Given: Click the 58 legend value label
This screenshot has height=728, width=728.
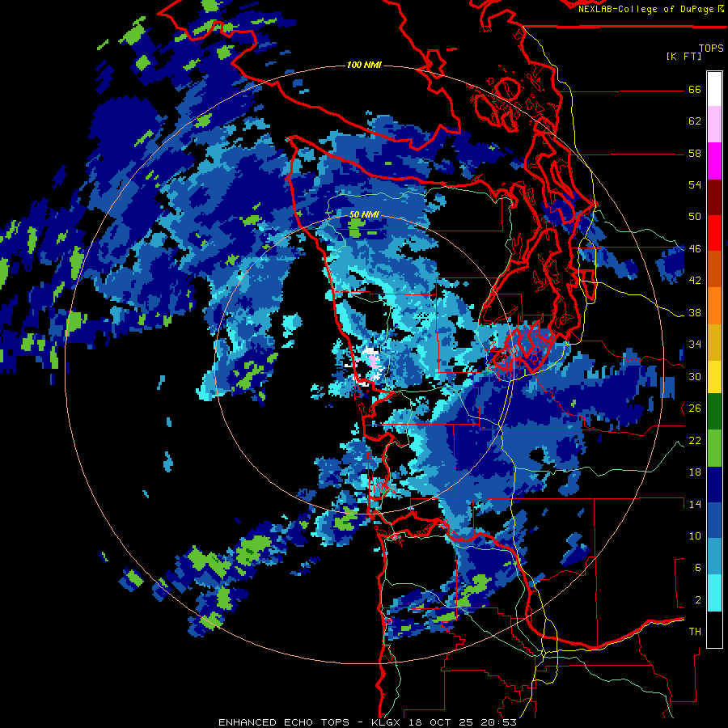Looking at the screenshot, I should point(695,153).
